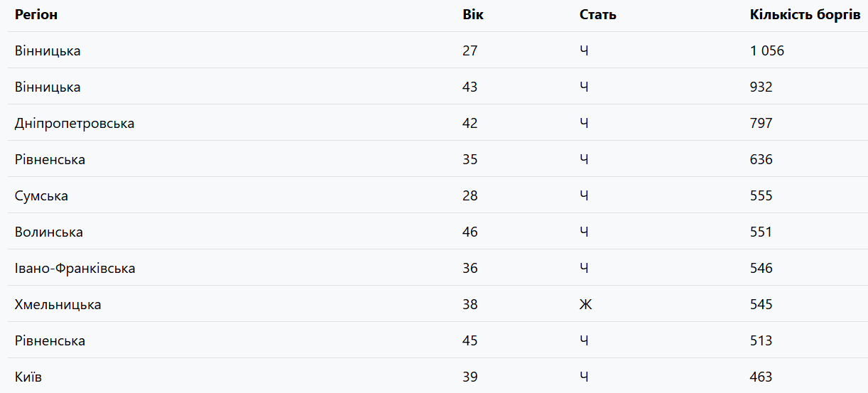This screenshot has height=393, width=868.
Task: Click the "Регіон" column header
Action: coord(36,15)
